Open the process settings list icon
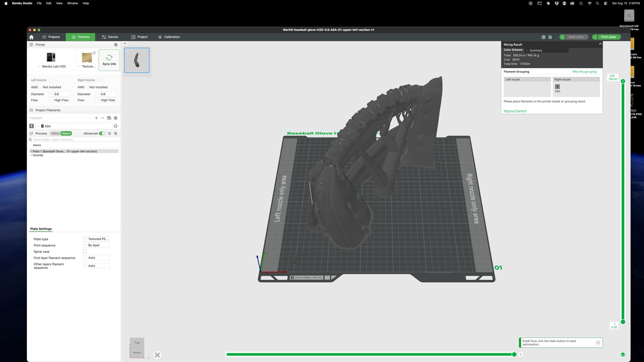 click(109, 133)
